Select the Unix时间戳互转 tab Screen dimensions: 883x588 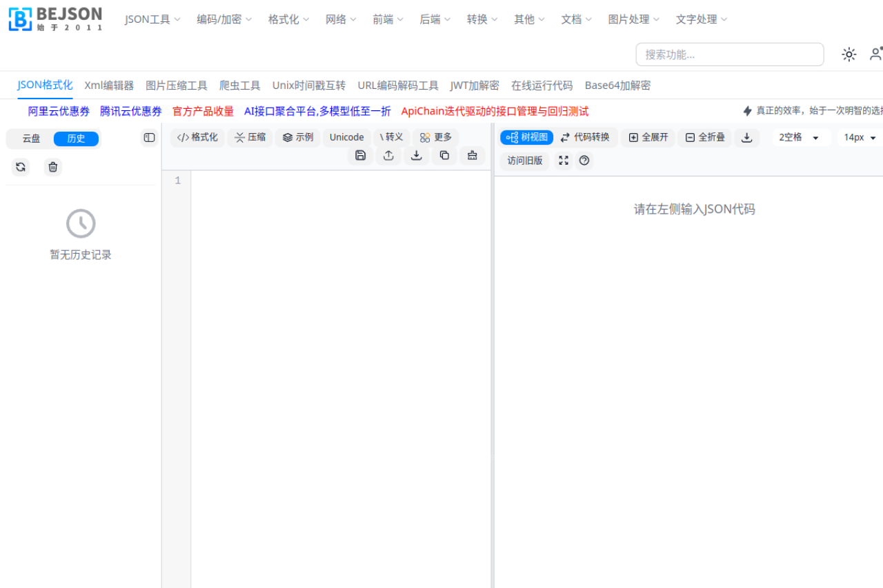(309, 85)
